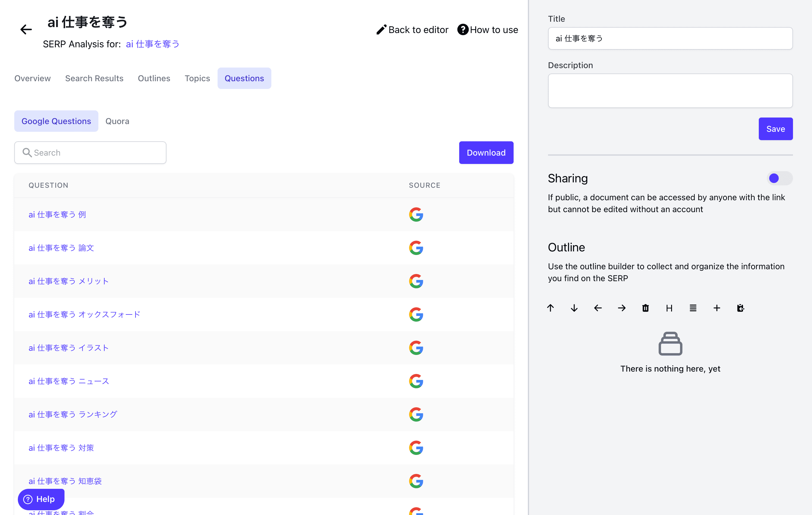The height and width of the screenshot is (515, 812).
Task: Switch to the Quora questions source
Action: tap(117, 121)
